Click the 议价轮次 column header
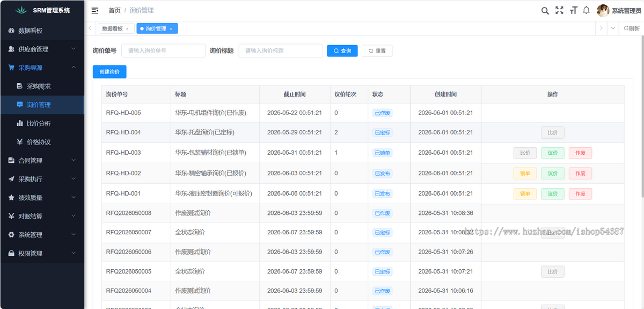Viewport: 644px width, 309px height. click(x=349, y=95)
